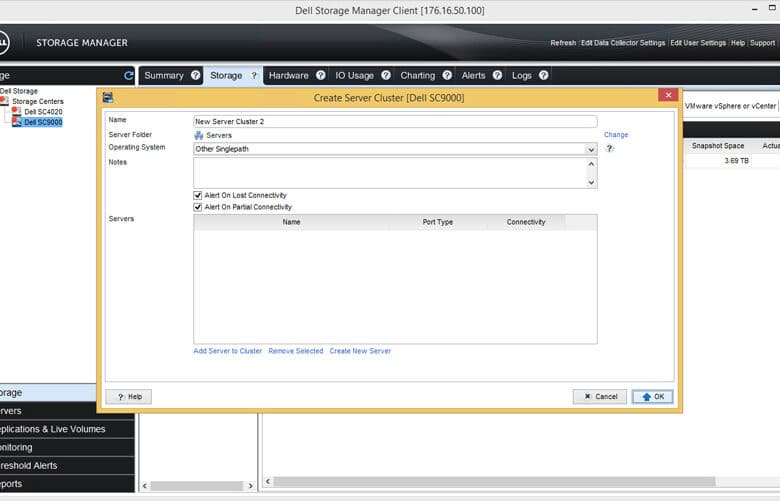Click the Servers folder icon
The image size is (780, 501).
coord(198,135)
